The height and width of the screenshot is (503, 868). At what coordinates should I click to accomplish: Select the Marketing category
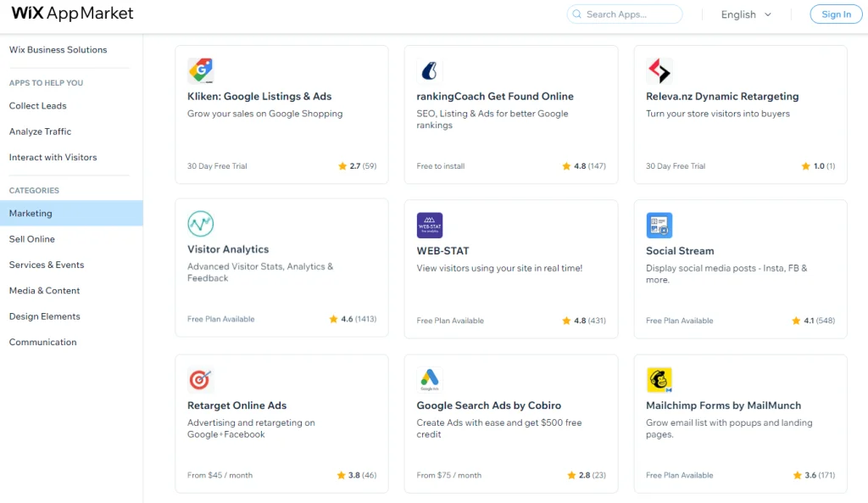pyautogui.click(x=31, y=214)
